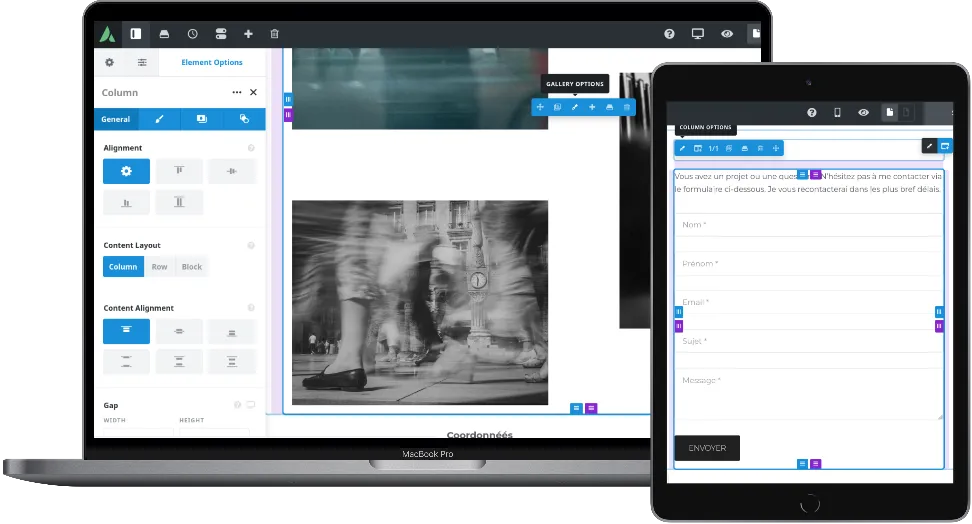The image size is (972, 524).
Task: Select the stretch Alignment option
Action: click(179, 202)
